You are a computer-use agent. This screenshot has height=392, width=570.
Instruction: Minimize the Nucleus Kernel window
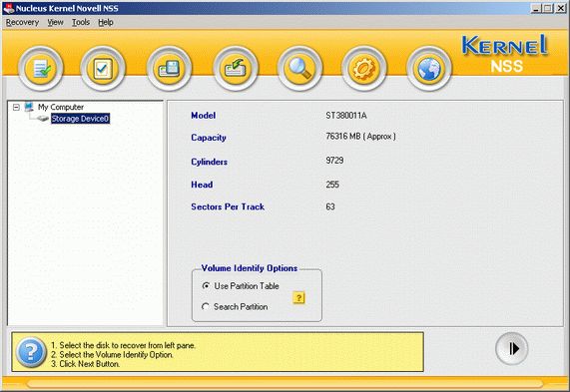[x=536, y=8]
